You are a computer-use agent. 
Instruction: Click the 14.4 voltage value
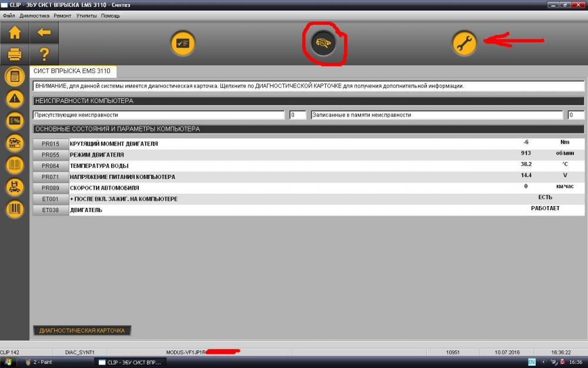click(x=526, y=175)
